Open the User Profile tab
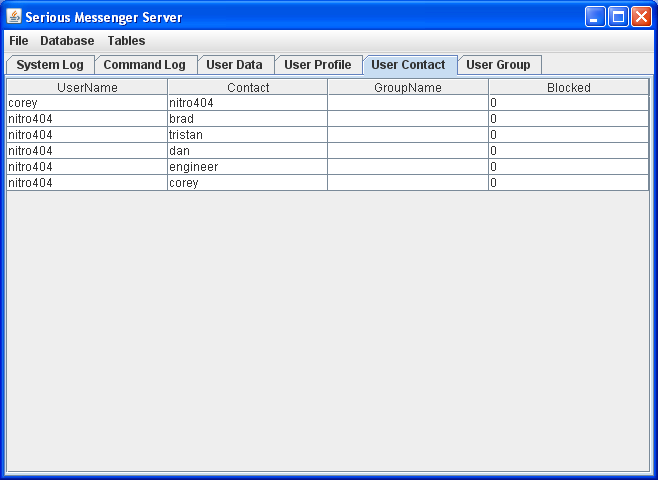Image resolution: width=658 pixels, height=480 pixels. [x=317, y=65]
